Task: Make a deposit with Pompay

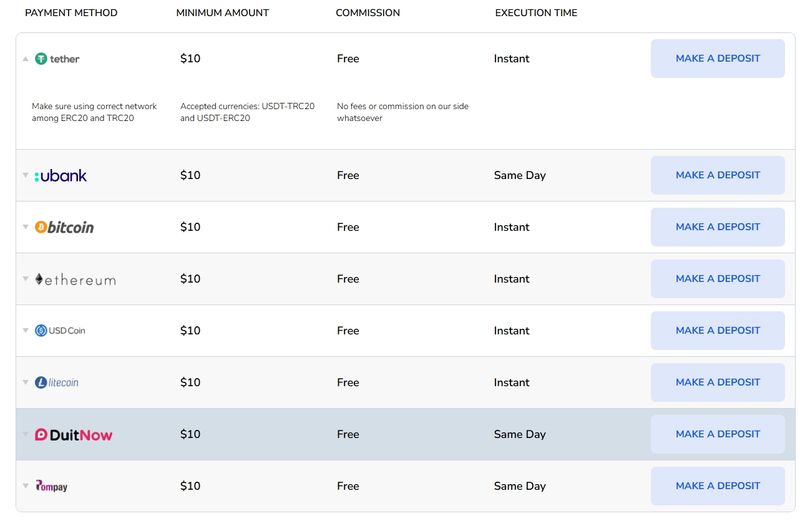Action: pos(717,486)
